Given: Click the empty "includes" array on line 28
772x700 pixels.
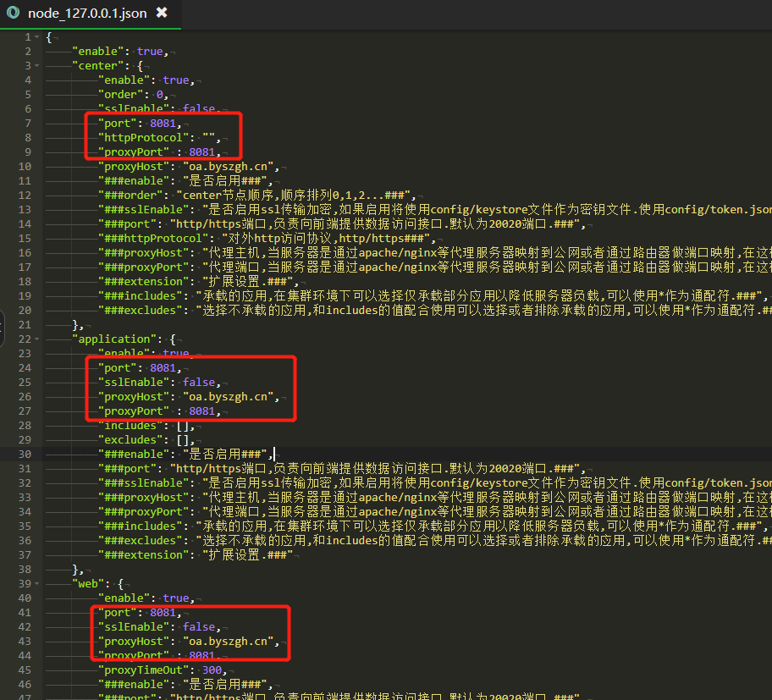Looking at the screenshot, I should coord(184,426).
